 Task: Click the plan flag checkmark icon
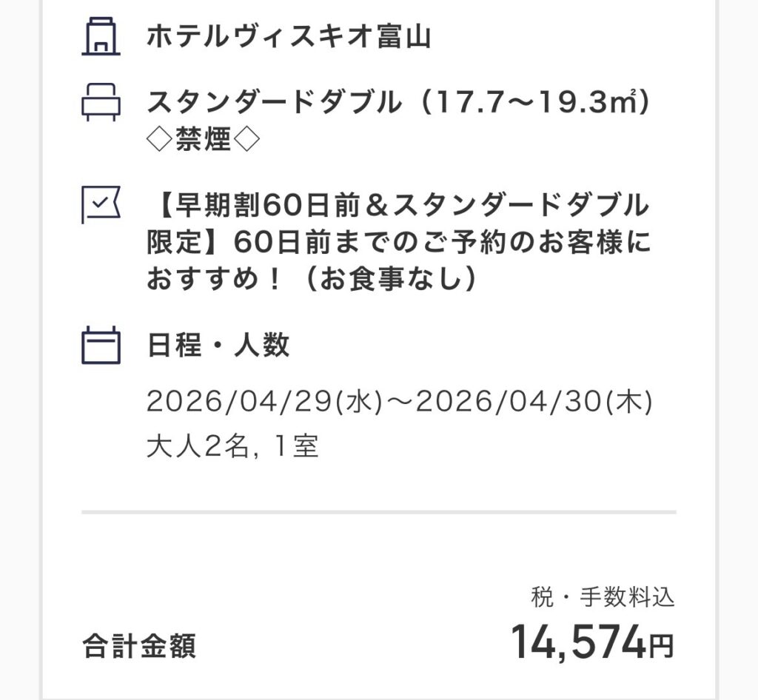pyautogui.click(x=101, y=205)
